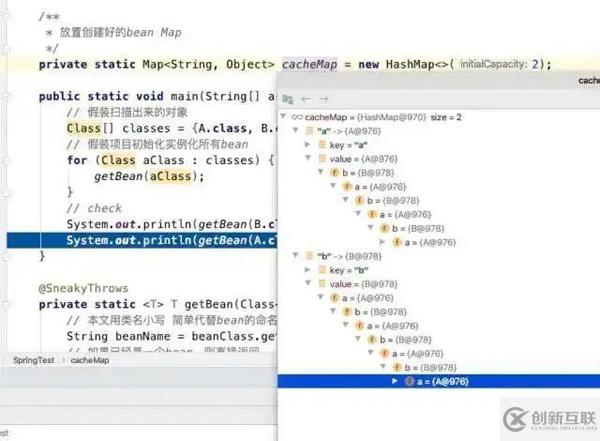
Task: Click the first icon in the popup toolbar
Action: [288, 99]
